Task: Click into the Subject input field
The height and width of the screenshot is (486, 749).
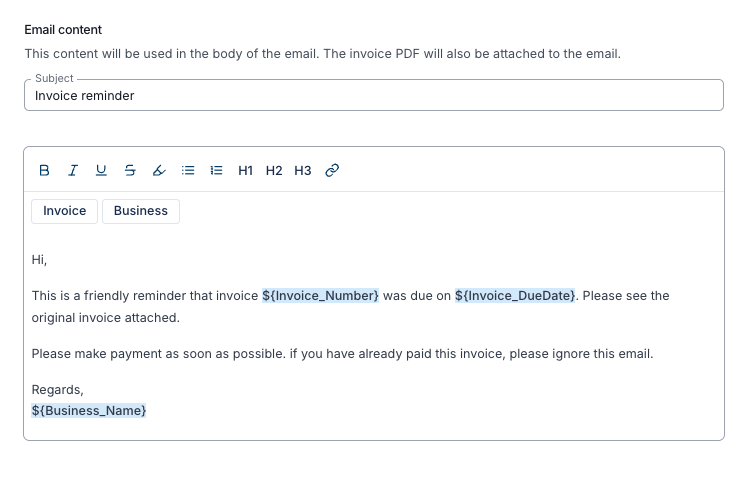Action: click(374, 96)
